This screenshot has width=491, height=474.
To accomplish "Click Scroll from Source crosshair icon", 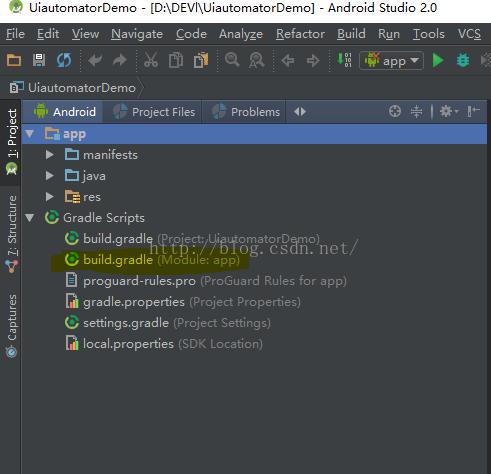I will (x=395, y=111).
